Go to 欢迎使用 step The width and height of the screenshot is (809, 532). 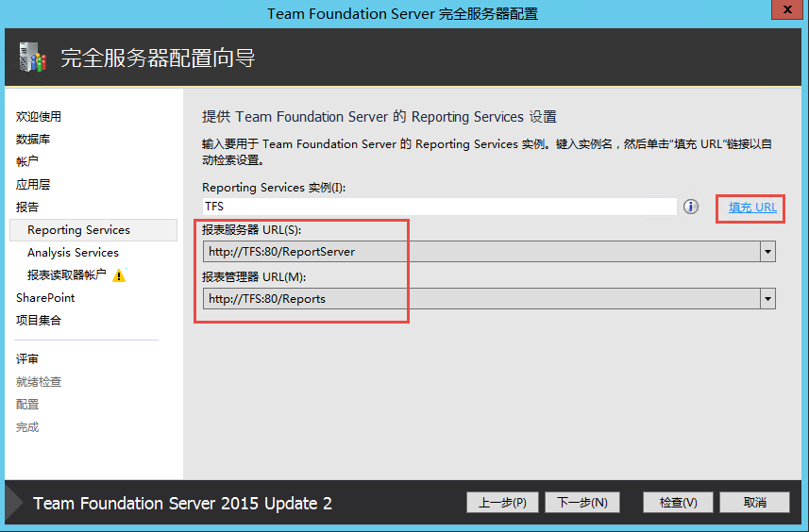point(39,117)
